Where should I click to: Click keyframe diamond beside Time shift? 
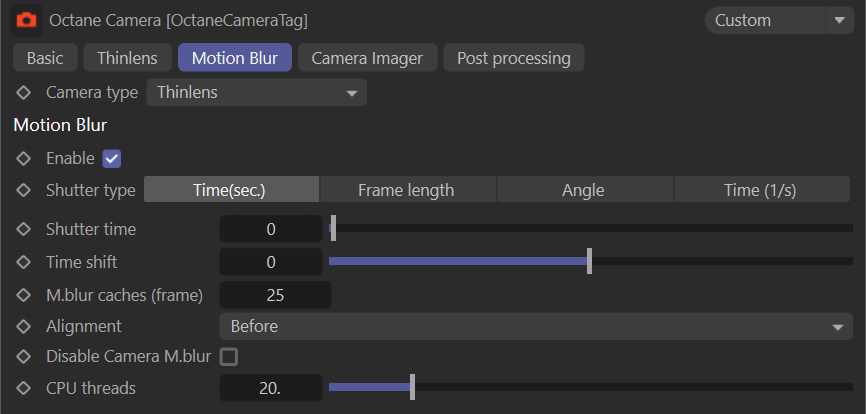(x=24, y=262)
